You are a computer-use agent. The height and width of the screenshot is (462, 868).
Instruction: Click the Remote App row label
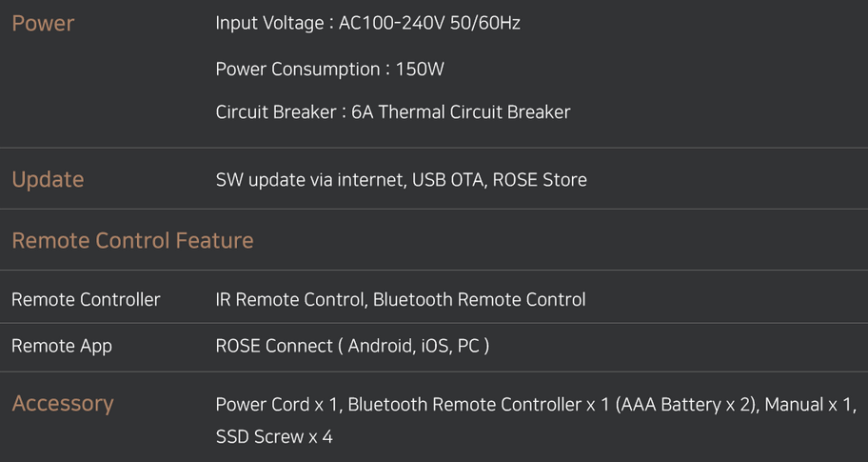point(62,346)
